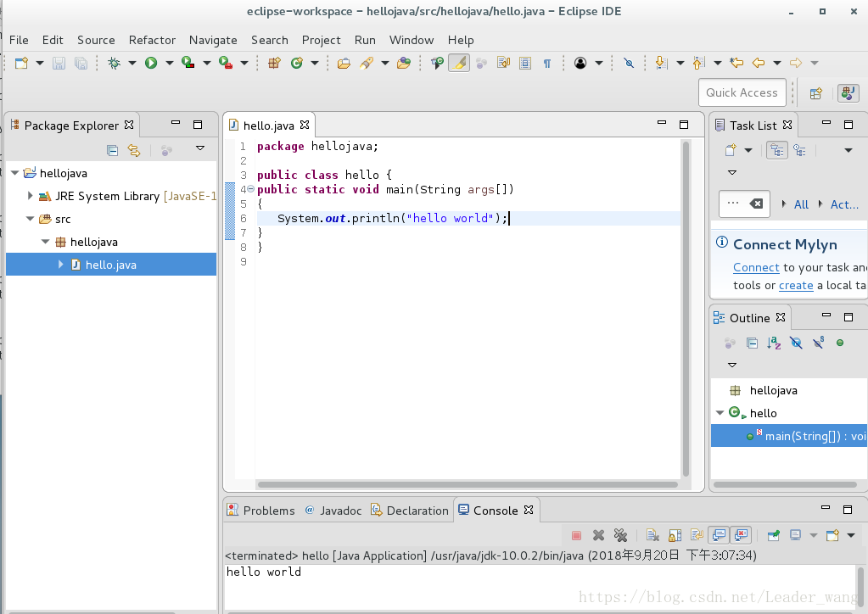Switch to the Declaration tab
The height and width of the screenshot is (614, 868).
point(410,510)
